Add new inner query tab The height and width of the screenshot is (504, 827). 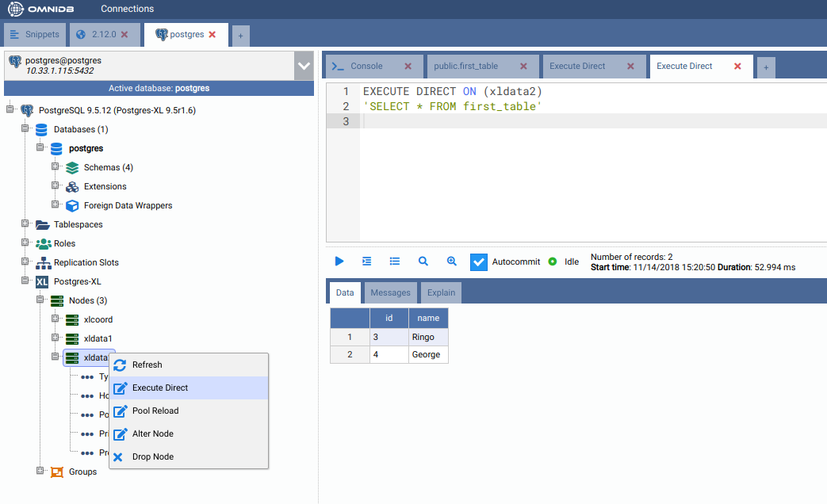[765, 68]
